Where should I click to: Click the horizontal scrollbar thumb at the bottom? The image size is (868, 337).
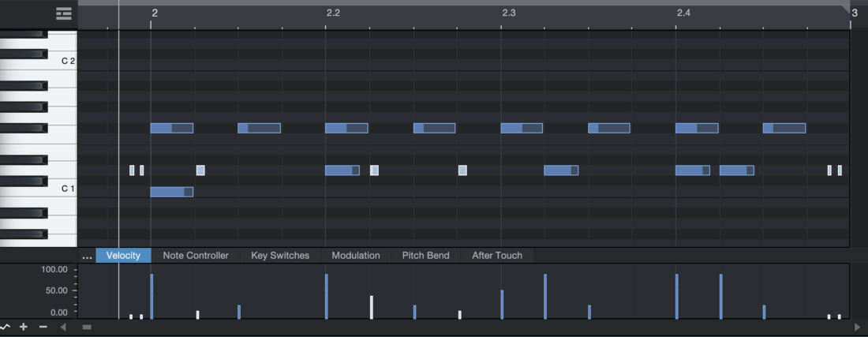(x=87, y=327)
